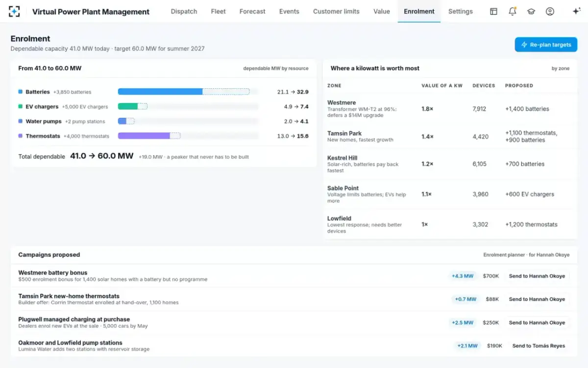Select the Westmere zone row
The width and height of the screenshot is (588, 368).
pyautogui.click(x=450, y=109)
